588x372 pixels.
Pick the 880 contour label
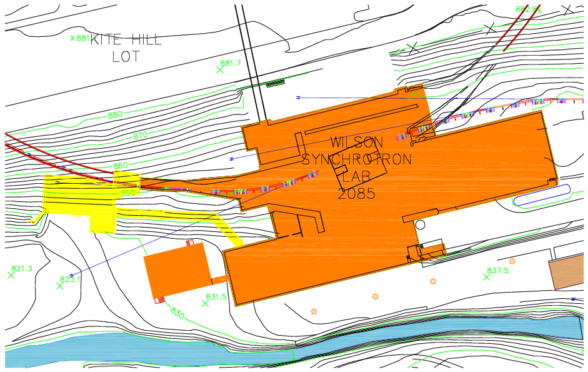point(115,114)
